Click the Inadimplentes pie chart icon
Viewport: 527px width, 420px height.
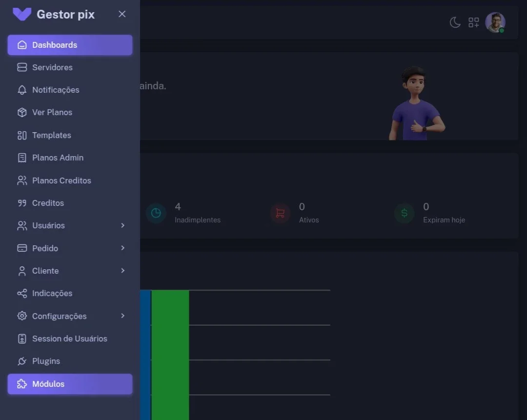[156, 213]
